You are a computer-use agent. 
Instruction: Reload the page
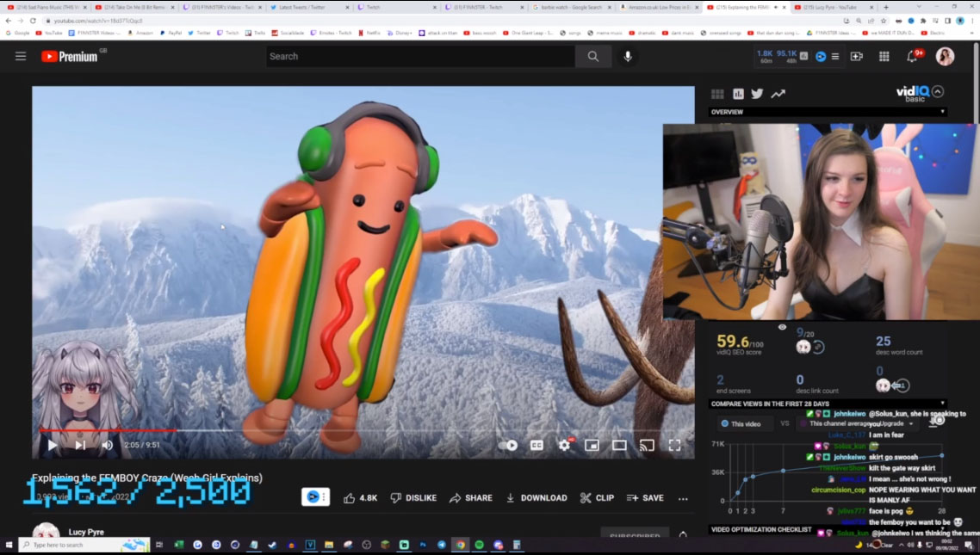pyautogui.click(x=33, y=21)
